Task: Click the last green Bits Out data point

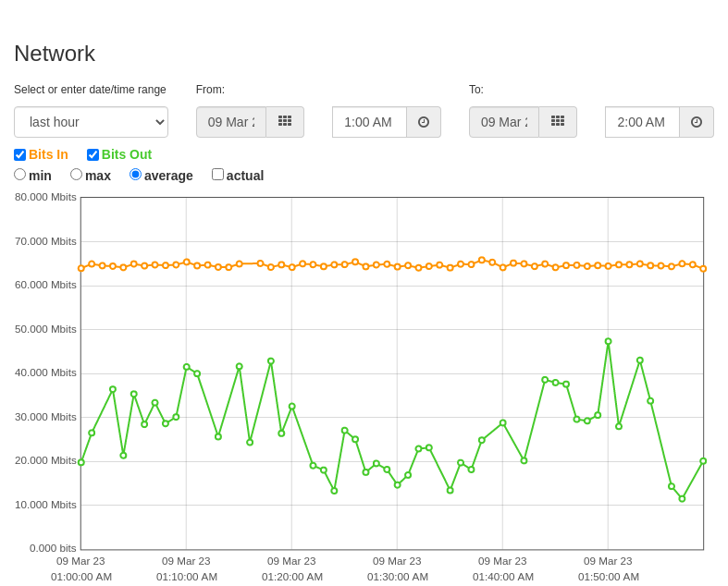Action: (x=703, y=461)
